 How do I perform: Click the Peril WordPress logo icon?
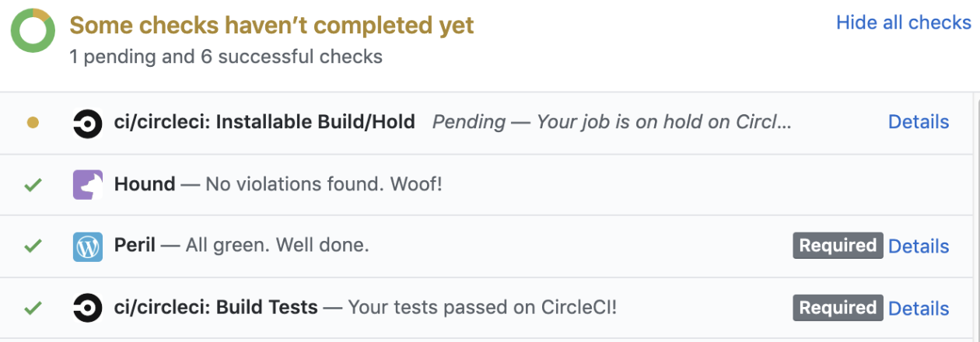pyautogui.click(x=88, y=246)
